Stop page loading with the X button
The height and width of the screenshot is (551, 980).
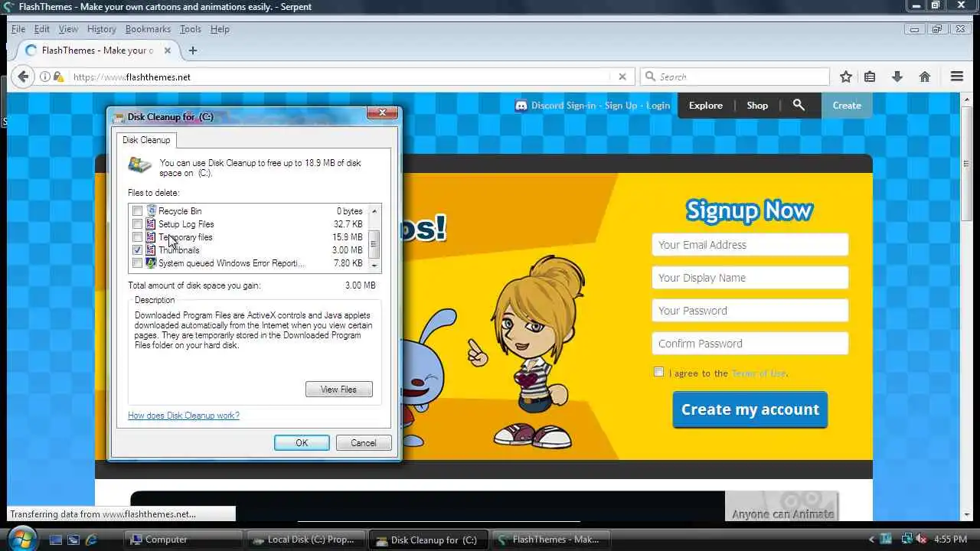tap(622, 77)
